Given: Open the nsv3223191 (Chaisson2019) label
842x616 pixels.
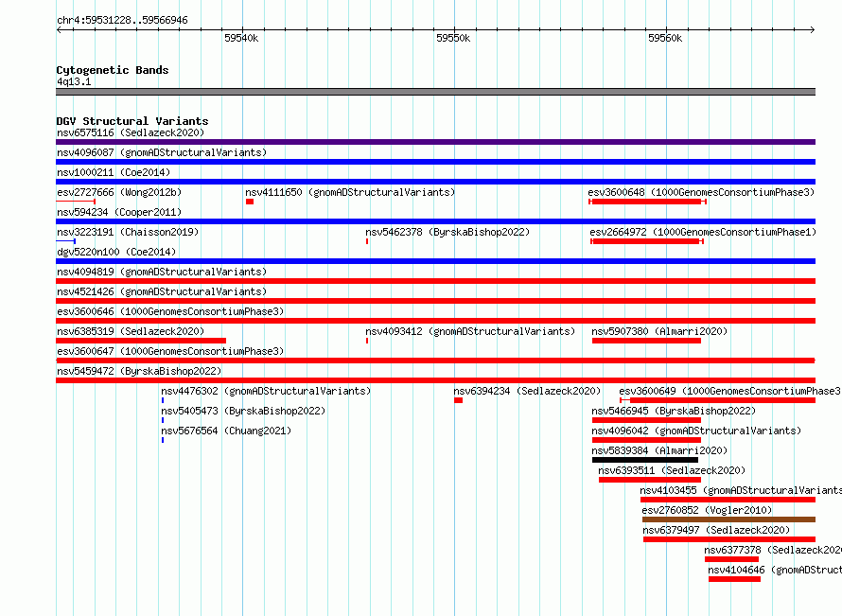Looking at the screenshot, I should 128,232.
